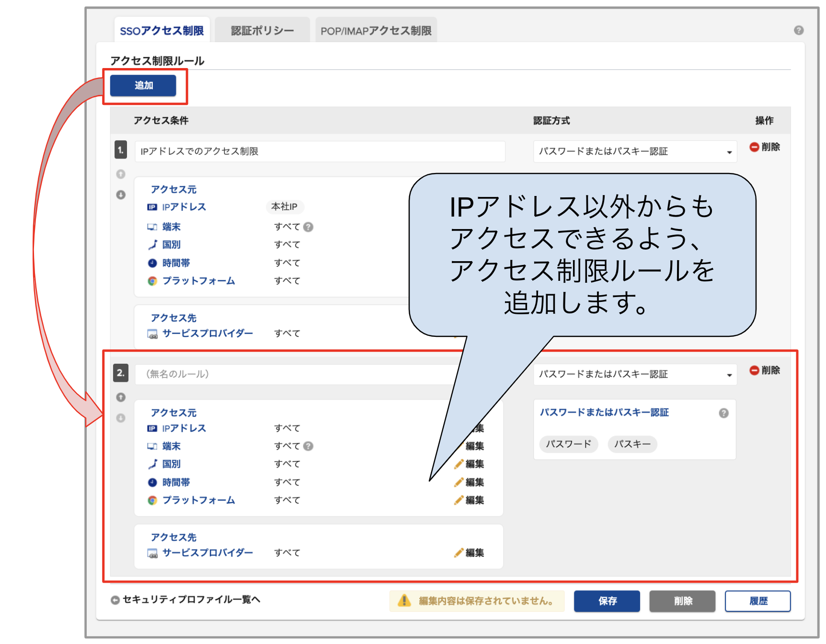
Task: Click the unsaved changes warning icon
Action: tap(404, 600)
